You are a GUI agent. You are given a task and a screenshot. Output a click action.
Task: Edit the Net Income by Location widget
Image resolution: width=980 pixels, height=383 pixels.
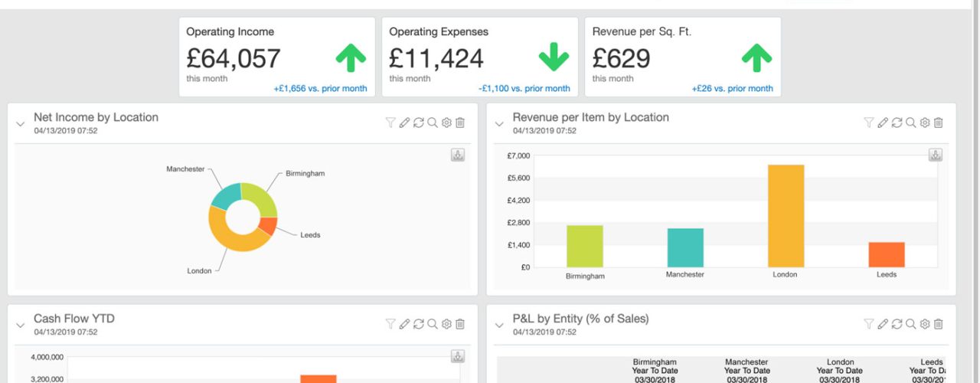[404, 123]
